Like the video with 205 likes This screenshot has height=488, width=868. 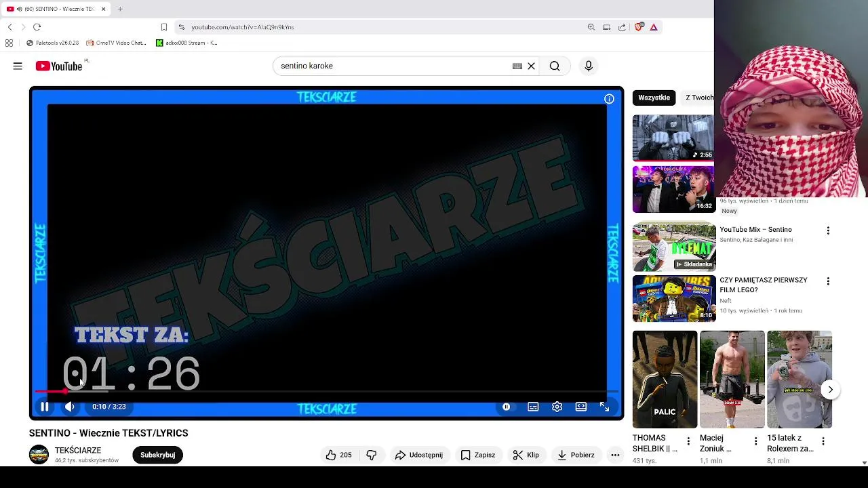[338, 455]
